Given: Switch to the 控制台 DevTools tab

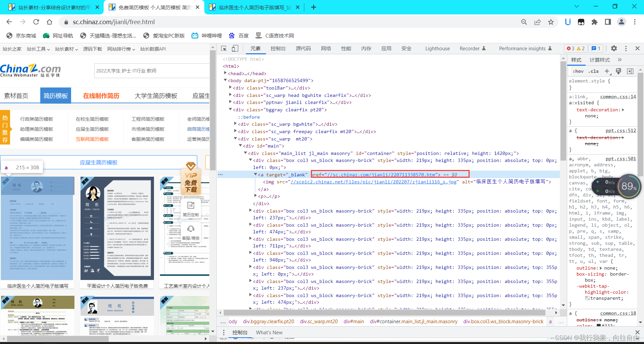Looking at the screenshot, I should tap(278, 49).
